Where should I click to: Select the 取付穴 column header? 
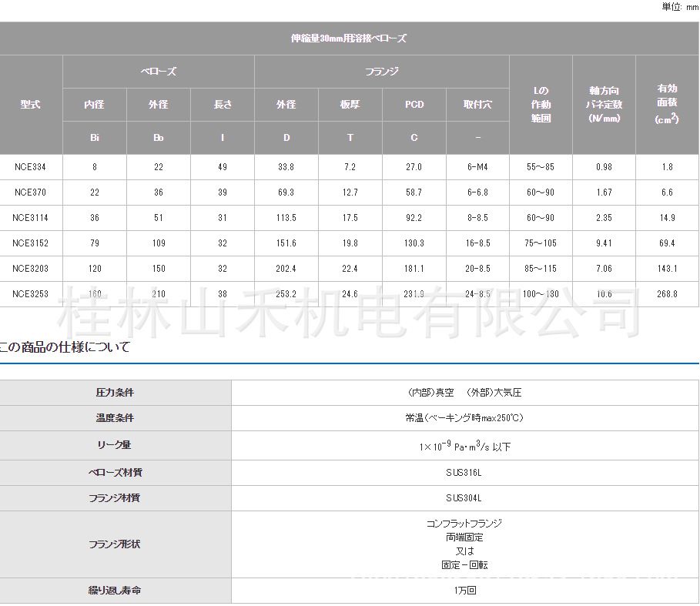click(477, 105)
